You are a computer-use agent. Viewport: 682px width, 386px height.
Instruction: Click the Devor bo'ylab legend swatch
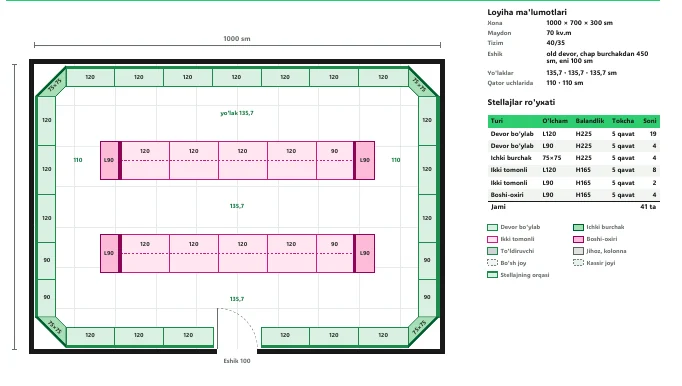(x=492, y=227)
